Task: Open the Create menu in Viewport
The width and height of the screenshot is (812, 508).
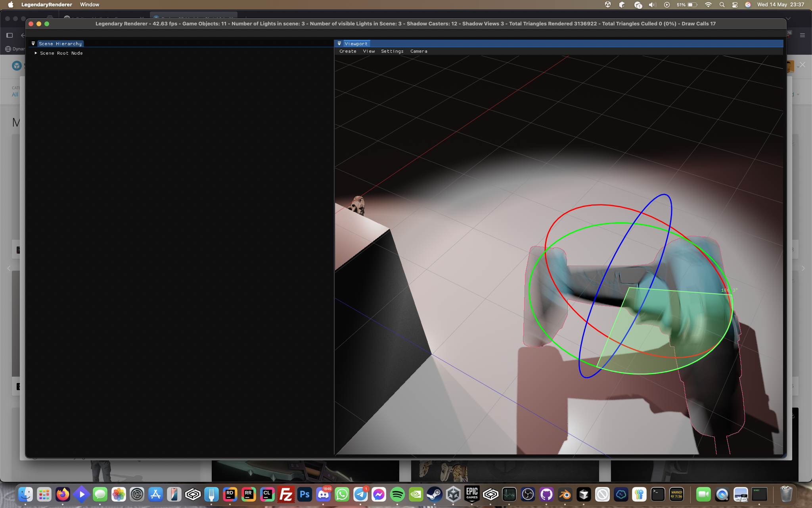Action: 348,51
